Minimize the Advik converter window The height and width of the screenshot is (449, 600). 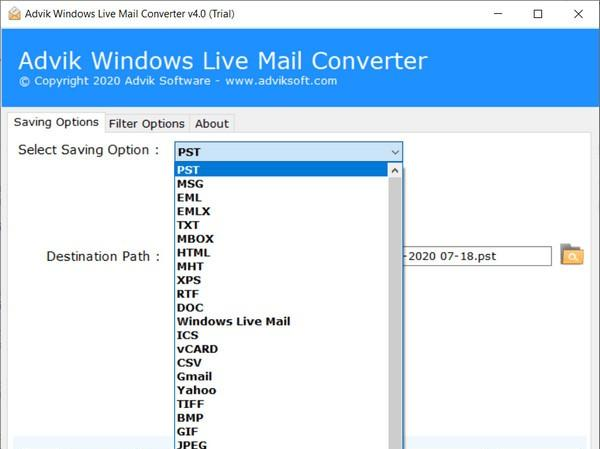coord(498,14)
